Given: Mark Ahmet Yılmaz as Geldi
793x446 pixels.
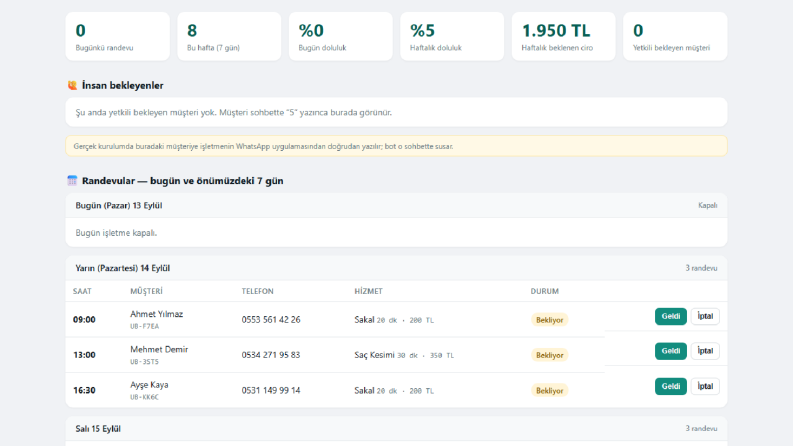Looking at the screenshot, I should coord(671,316).
